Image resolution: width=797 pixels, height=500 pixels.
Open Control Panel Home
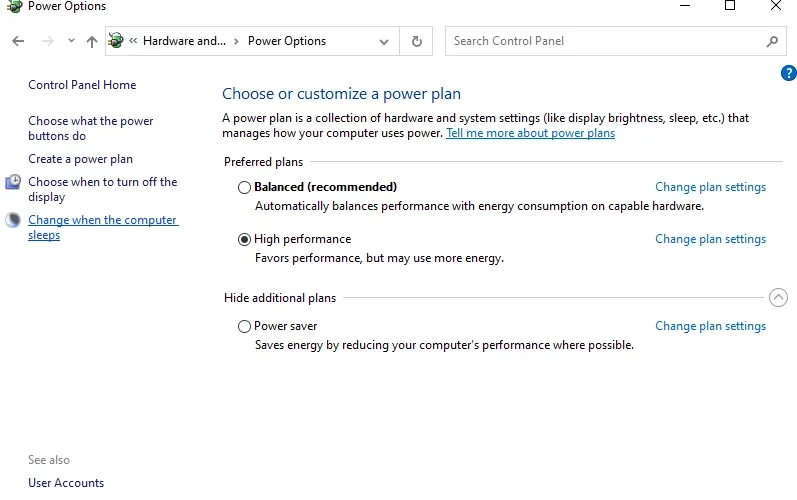click(x=82, y=85)
